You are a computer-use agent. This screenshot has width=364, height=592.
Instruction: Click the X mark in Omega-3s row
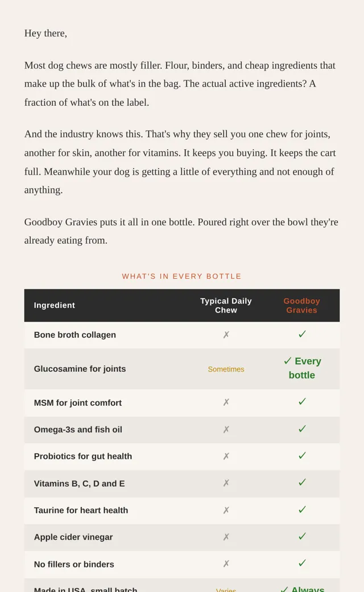tap(226, 429)
